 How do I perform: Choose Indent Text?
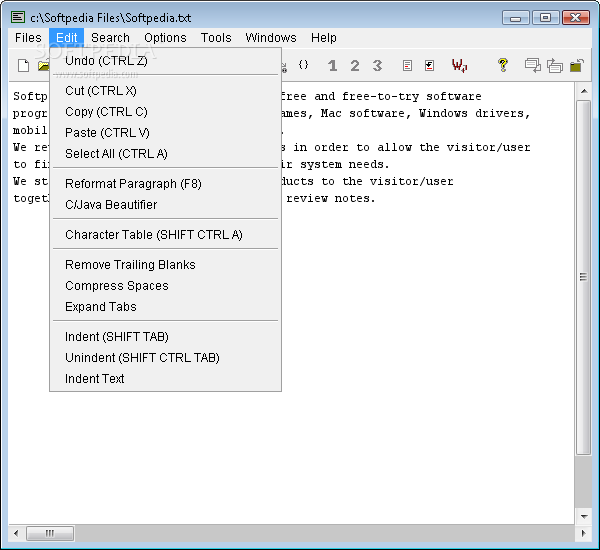(165, 379)
